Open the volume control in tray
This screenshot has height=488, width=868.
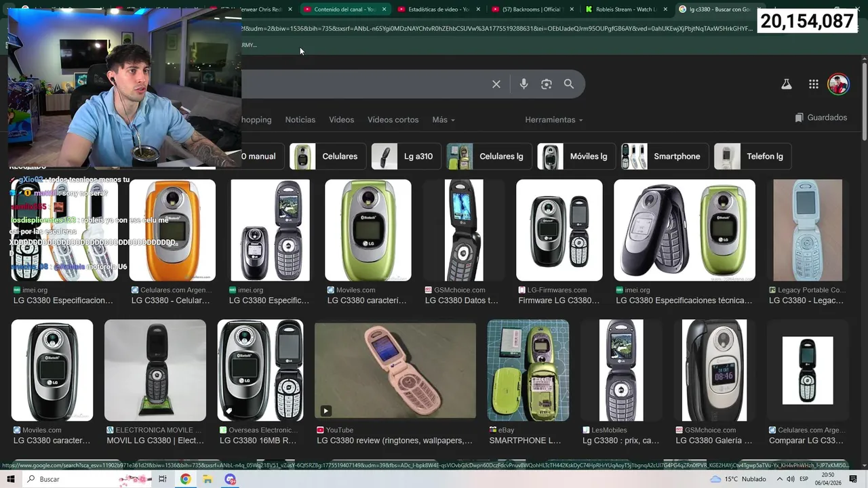790,479
